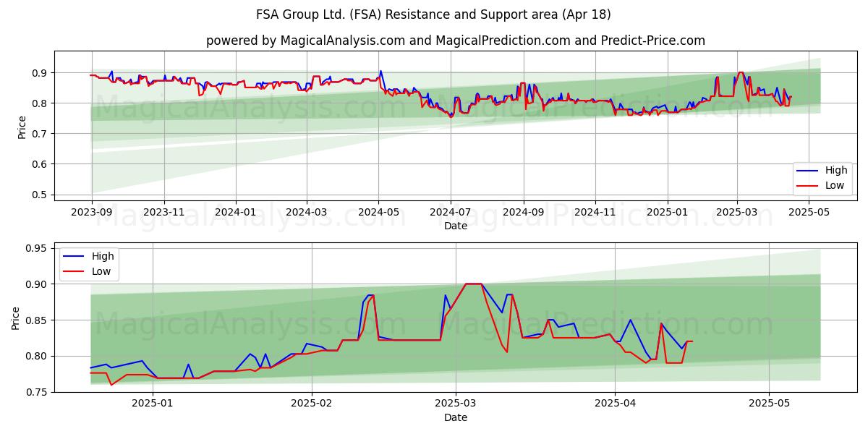Image resolution: width=868 pixels, height=434 pixels.
Task: Click the bottom chart's '2025-02' tick label
Action: point(312,404)
